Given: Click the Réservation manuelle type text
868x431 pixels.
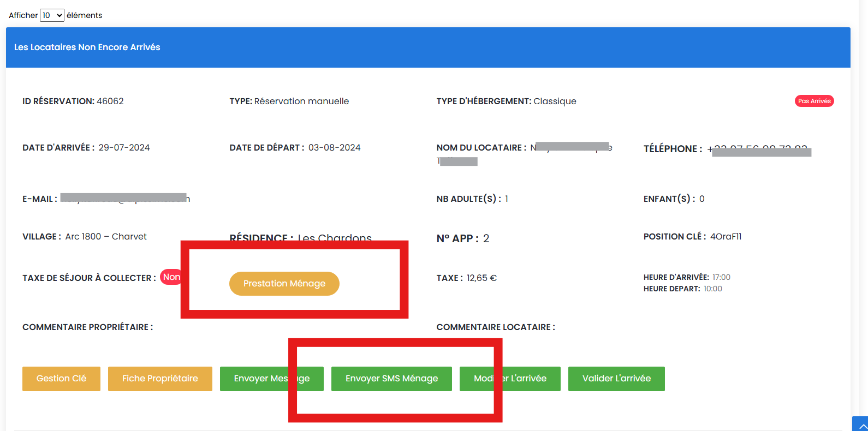Looking at the screenshot, I should (x=301, y=101).
